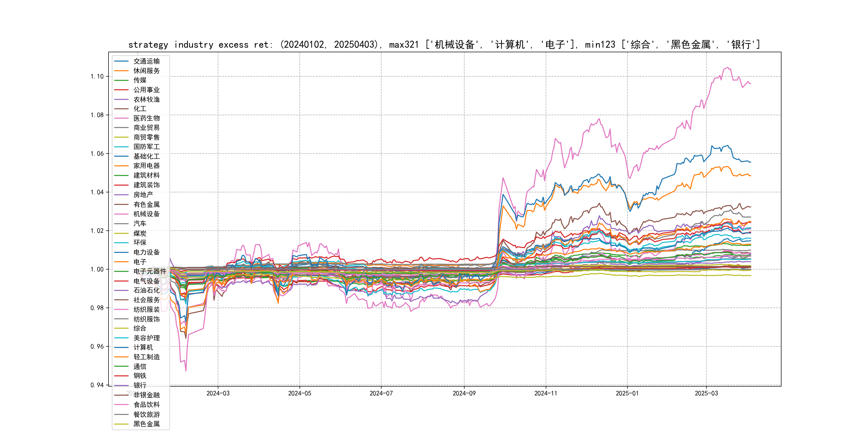Click the 2024-09 x-axis tick label

(x=464, y=393)
